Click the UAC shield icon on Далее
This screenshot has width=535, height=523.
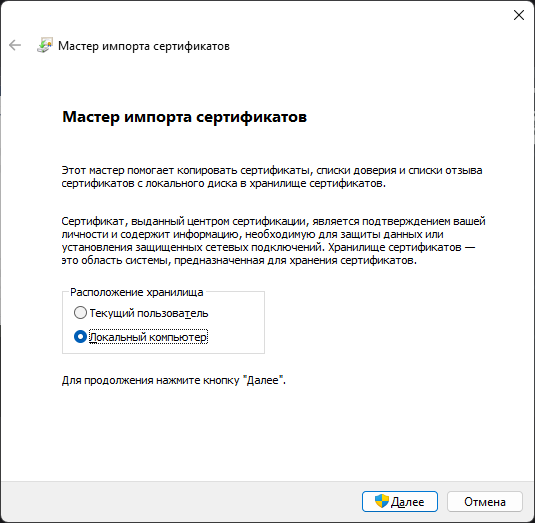click(x=381, y=501)
